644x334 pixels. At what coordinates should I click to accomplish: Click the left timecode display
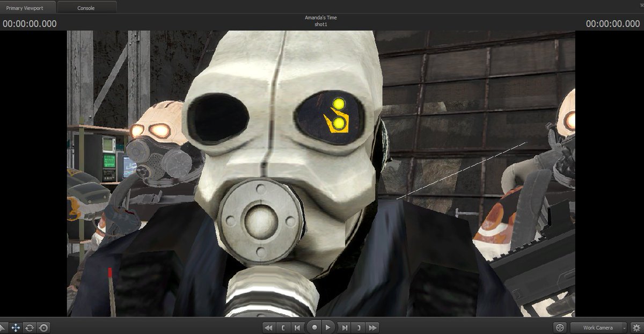click(30, 23)
